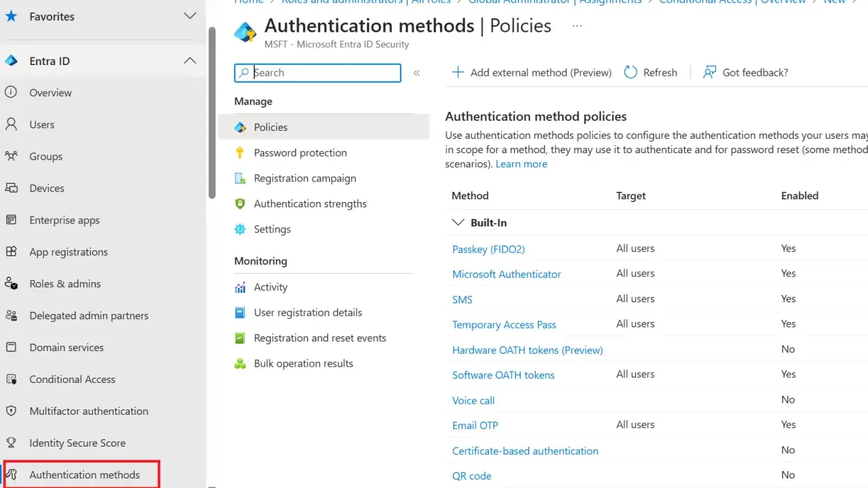868x488 pixels.
Task: Click the Method column header
Action: click(470, 196)
